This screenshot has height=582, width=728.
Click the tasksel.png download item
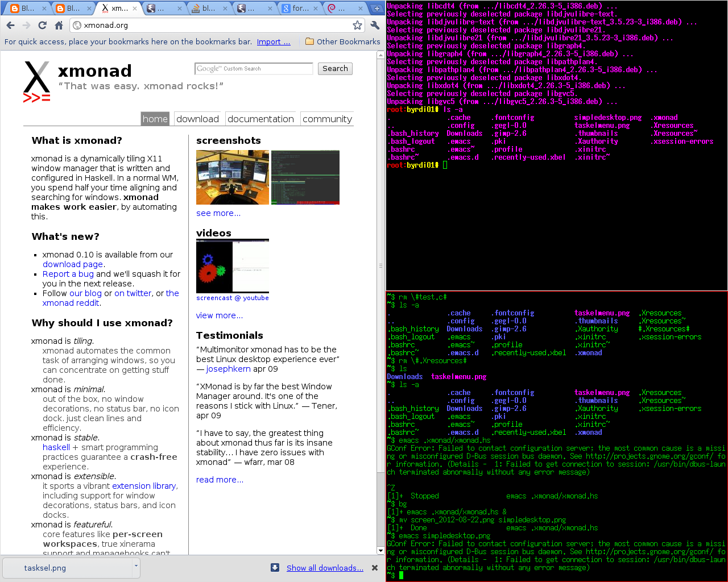pos(67,567)
